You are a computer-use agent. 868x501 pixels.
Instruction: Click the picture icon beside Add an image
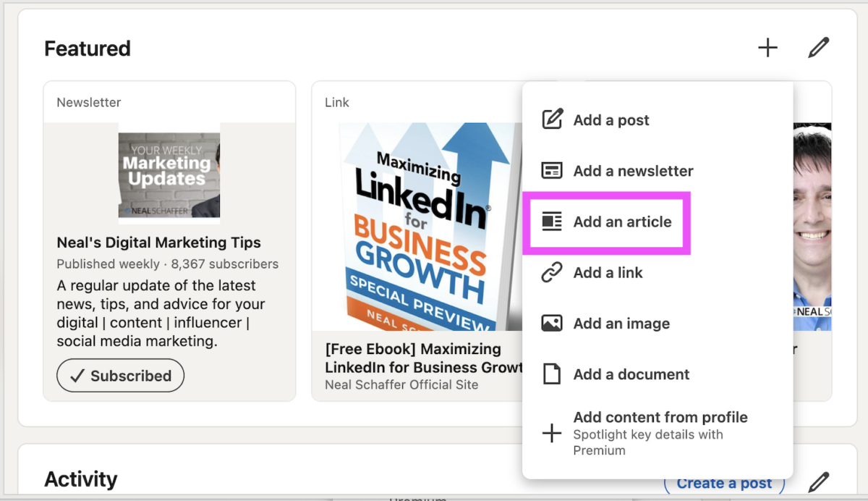click(x=552, y=324)
